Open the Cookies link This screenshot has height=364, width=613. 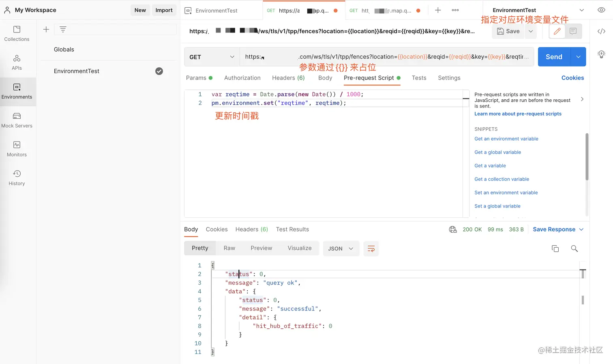tap(572, 78)
